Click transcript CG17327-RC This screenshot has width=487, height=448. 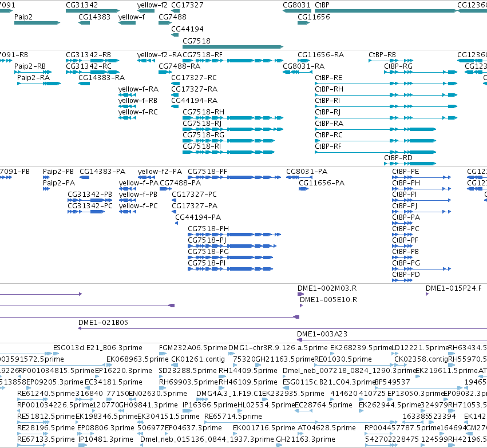[176, 84]
